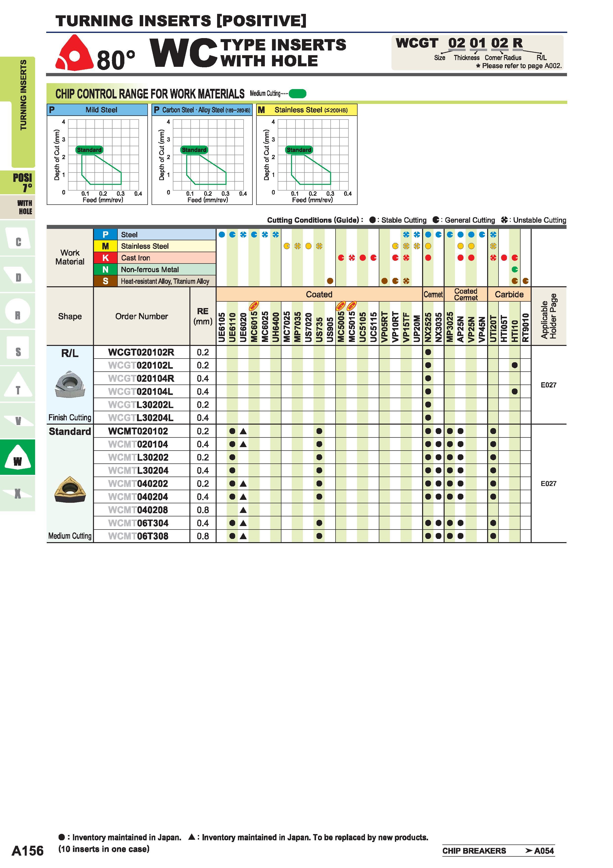Click the brown S Heat-resistant Alloy label

[155, 281]
